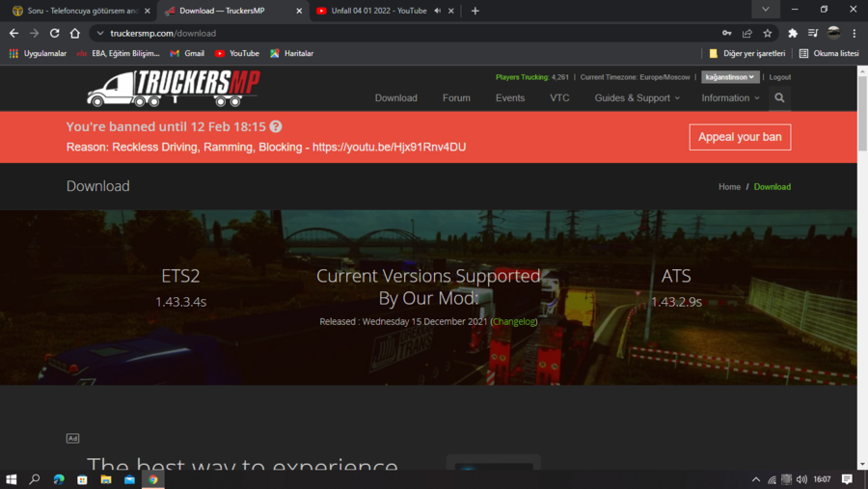Open the media control icon in the toolbar
This screenshot has width=868, height=489.
pos(813,33)
